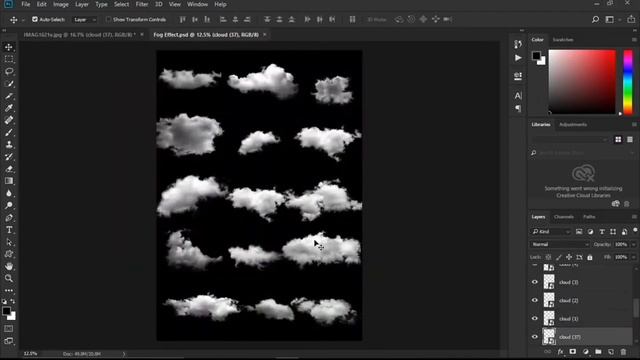
Task: Enable Show Transform Controls checkbox
Action: click(108, 19)
